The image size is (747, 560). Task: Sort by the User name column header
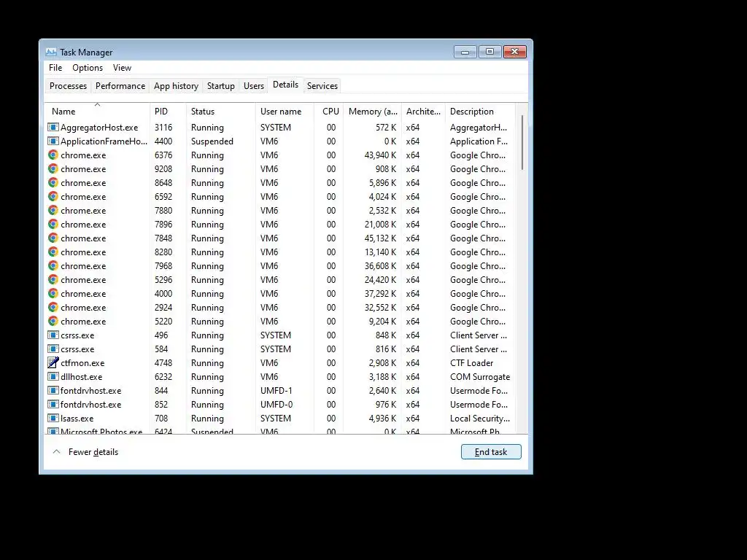(x=285, y=111)
